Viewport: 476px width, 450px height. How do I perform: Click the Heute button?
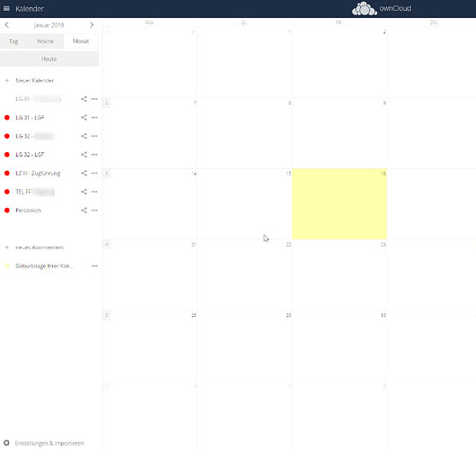tap(49, 58)
